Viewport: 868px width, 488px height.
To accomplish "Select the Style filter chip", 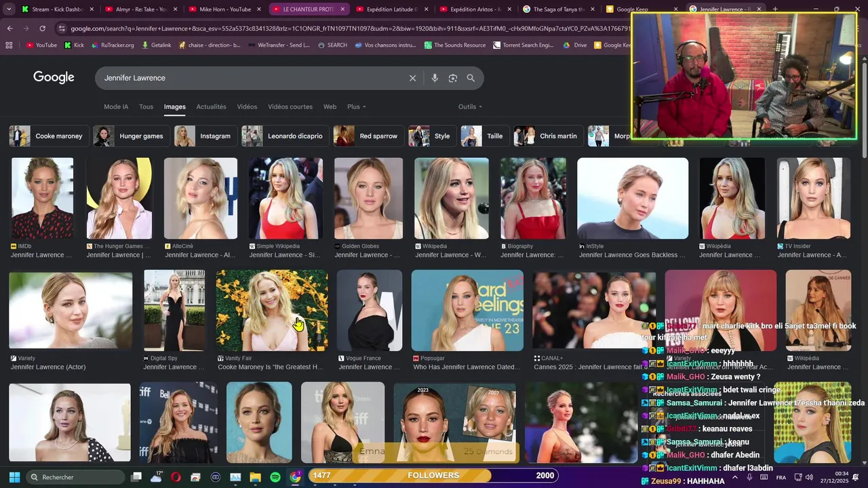I will [x=431, y=136].
